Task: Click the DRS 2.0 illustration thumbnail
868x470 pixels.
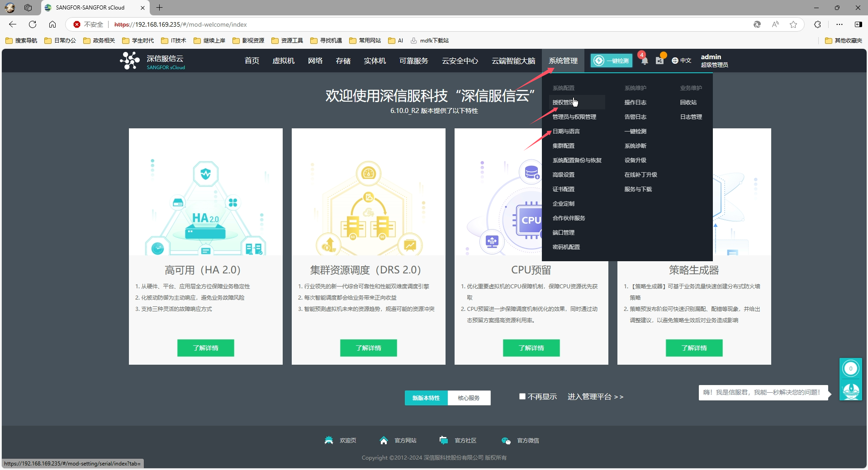Action: click(369, 192)
